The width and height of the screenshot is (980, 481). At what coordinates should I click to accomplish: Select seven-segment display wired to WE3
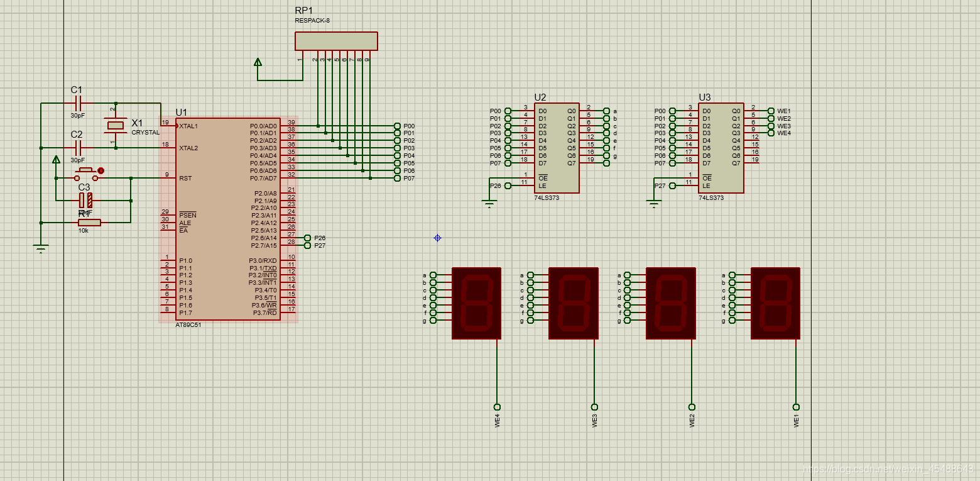pos(574,303)
